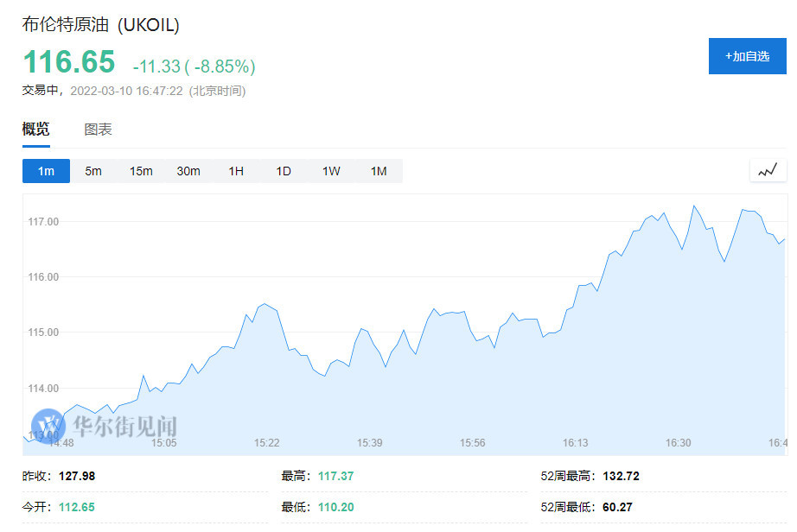
Task: Click the 昨收 value 127.98
Action: click(x=77, y=476)
